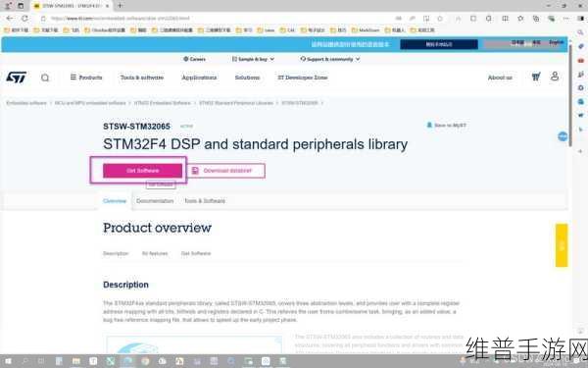
Task: Jump to the Description anchor link
Action: [116, 253]
